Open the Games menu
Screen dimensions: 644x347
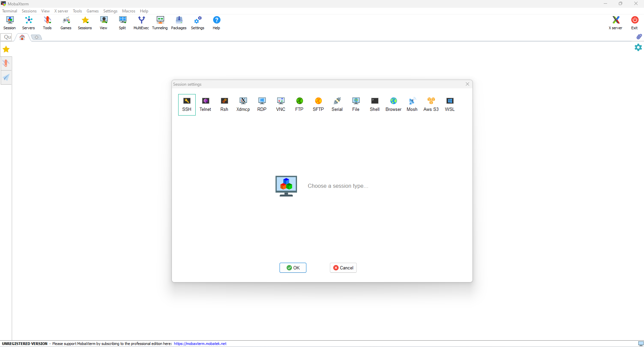[93, 11]
